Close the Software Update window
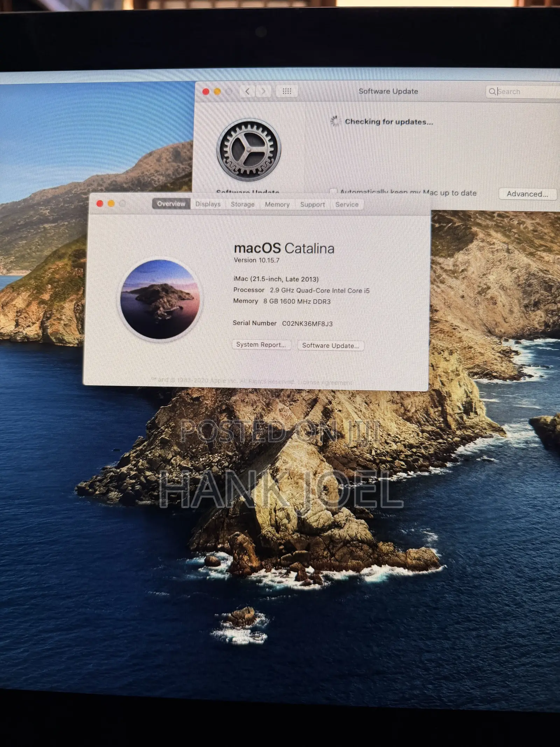 point(206,92)
